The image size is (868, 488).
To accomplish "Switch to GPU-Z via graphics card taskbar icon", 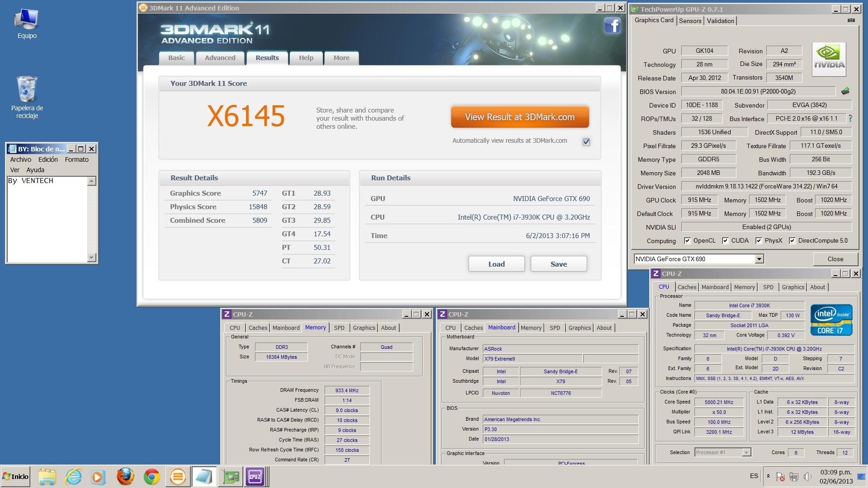I will click(x=230, y=477).
